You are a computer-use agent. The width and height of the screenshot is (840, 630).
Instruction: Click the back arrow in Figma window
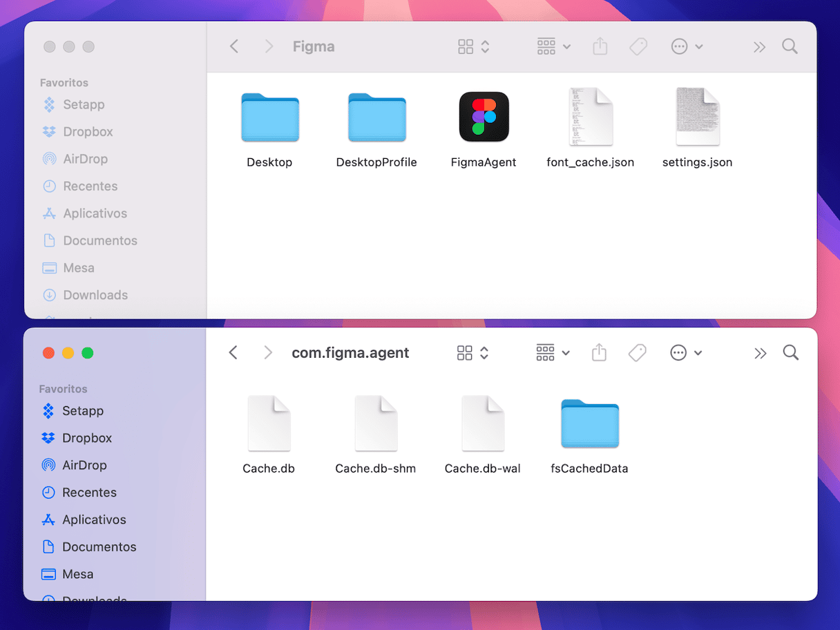pos(234,46)
